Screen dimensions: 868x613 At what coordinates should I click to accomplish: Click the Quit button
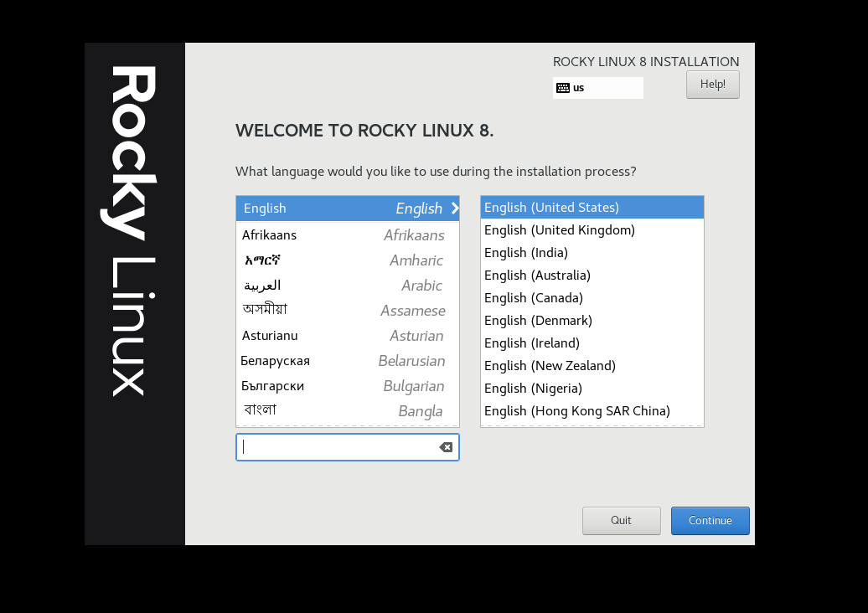(621, 521)
